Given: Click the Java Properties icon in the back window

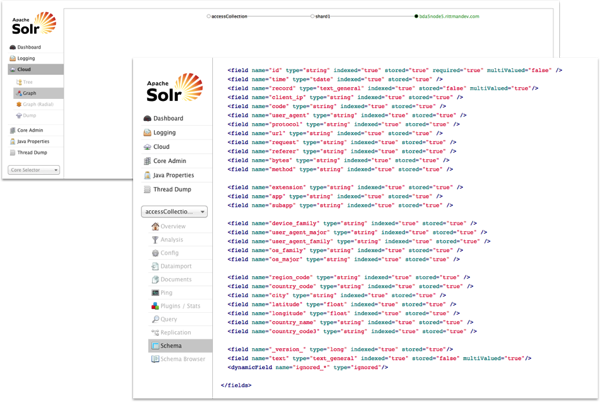Looking at the screenshot, I should coord(13,141).
